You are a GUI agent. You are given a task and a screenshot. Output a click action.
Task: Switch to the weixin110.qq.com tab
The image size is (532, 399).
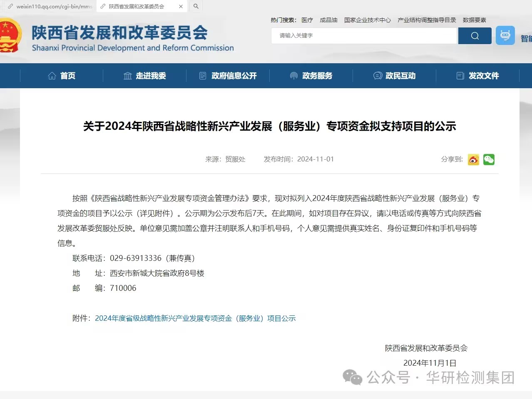(49, 7)
